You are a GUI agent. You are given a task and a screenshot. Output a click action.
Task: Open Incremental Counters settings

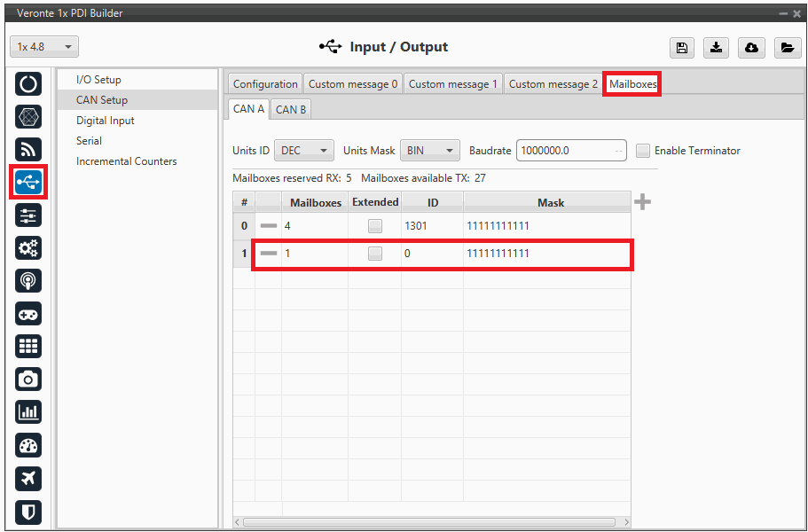click(126, 161)
